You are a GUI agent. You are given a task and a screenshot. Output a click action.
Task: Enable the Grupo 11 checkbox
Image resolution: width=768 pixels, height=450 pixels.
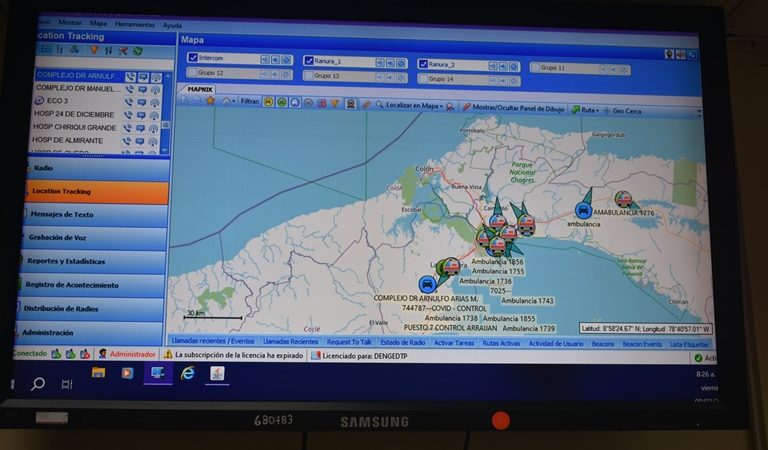[x=535, y=68]
